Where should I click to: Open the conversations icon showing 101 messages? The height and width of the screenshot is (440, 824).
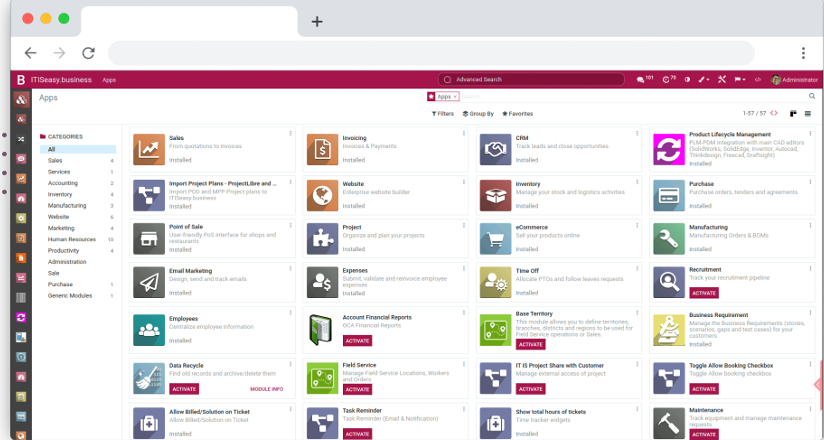(642, 79)
